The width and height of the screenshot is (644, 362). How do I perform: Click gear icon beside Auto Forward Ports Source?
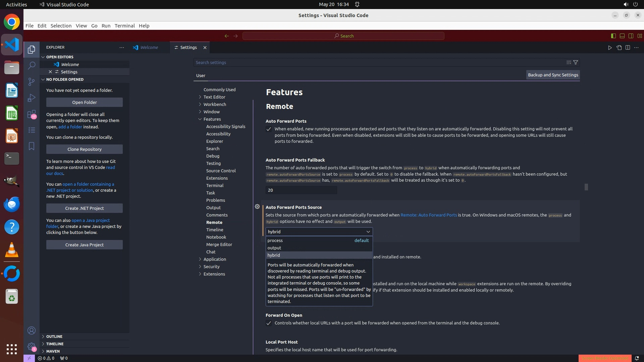tap(257, 207)
